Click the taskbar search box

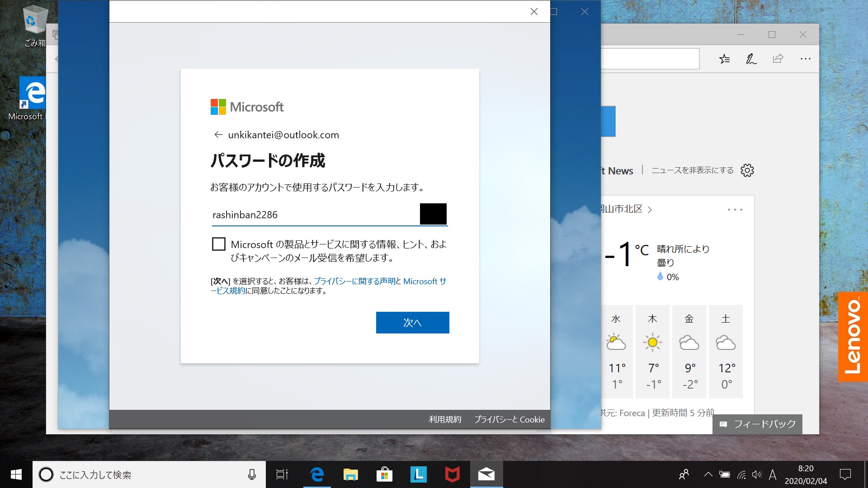149,474
